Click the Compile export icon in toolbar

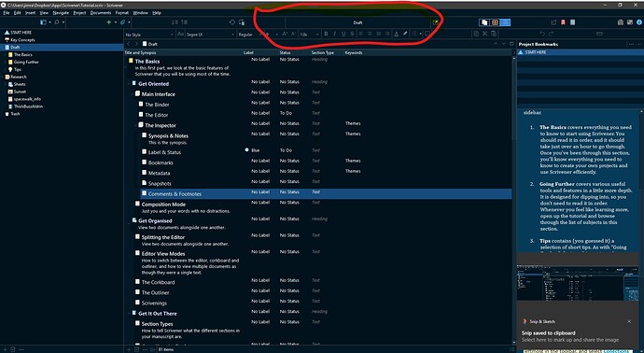(553, 22)
